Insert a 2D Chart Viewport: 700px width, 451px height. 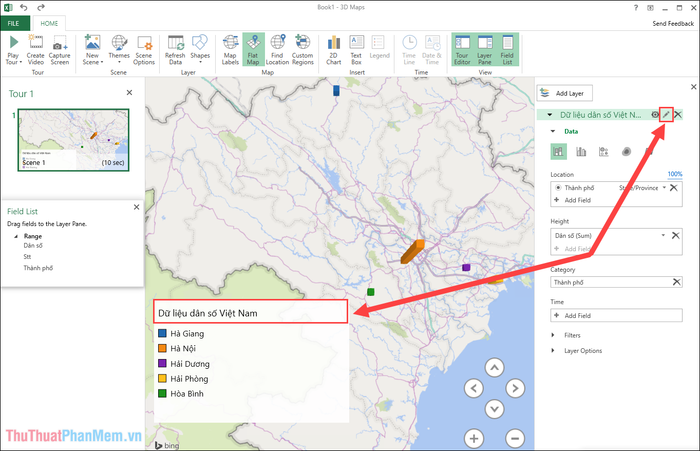click(x=333, y=50)
